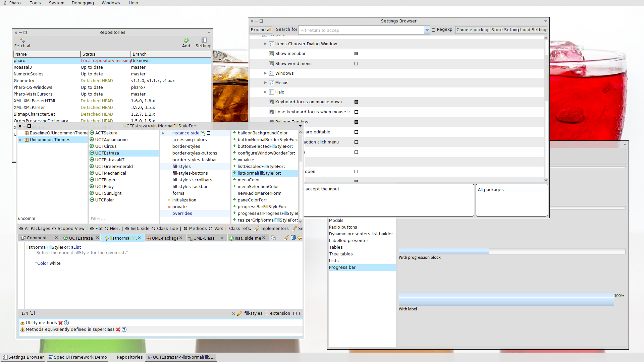Click the help icon next to Methods equivalently defined in superclass
Image resolution: width=644 pixels, height=362 pixels.
(x=124, y=329)
